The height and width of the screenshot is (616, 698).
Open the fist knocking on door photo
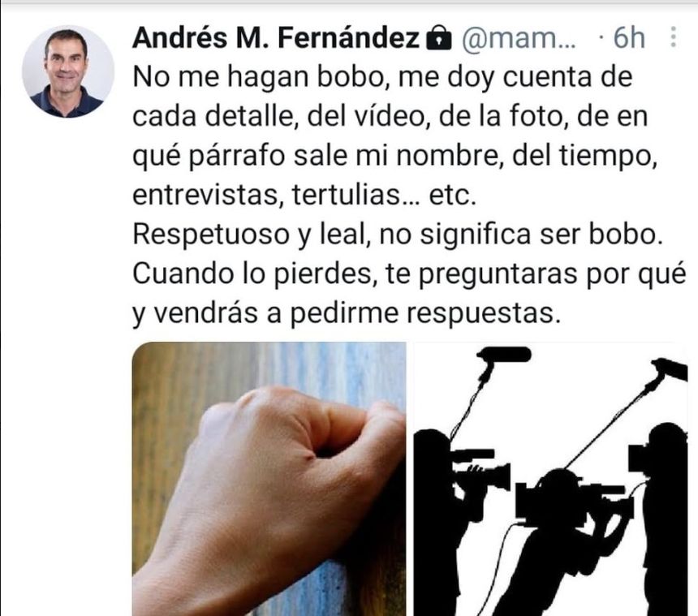coord(269,479)
